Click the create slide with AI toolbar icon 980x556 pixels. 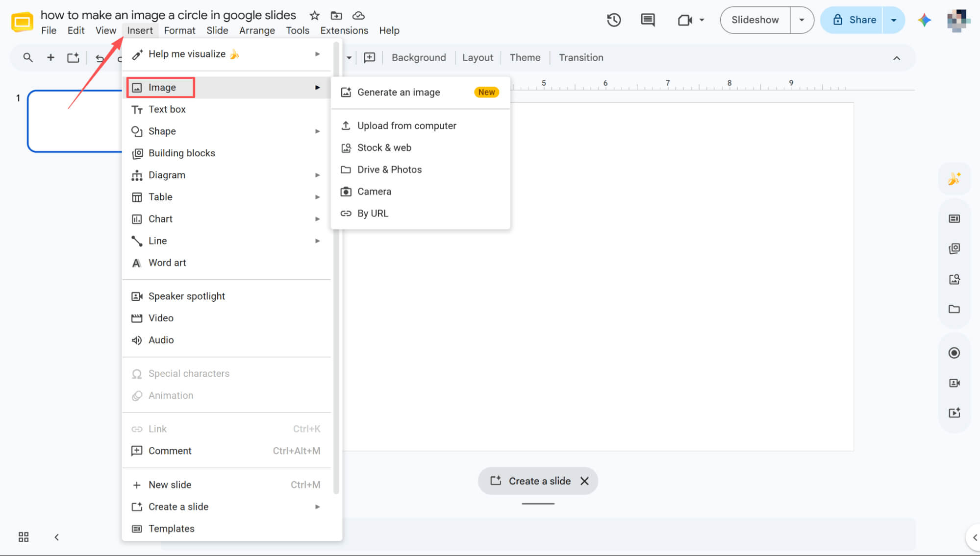(x=73, y=58)
